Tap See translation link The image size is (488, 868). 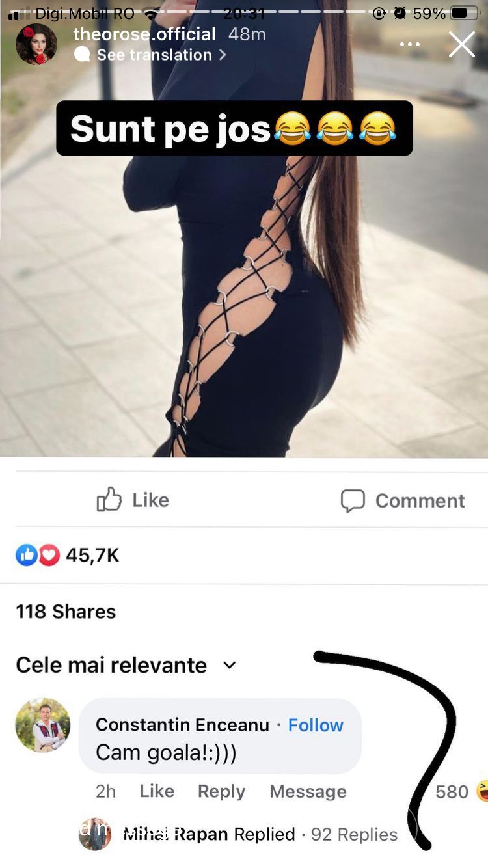point(154,55)
